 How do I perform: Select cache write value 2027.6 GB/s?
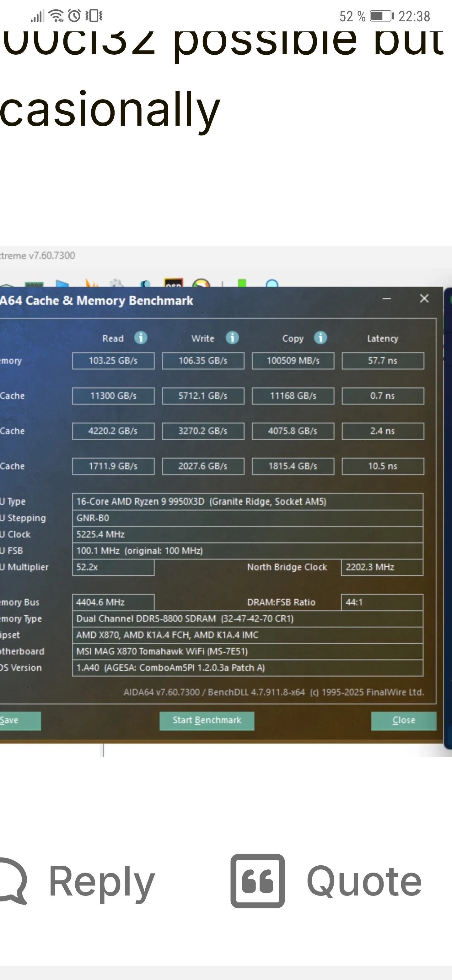coord(203,466)
